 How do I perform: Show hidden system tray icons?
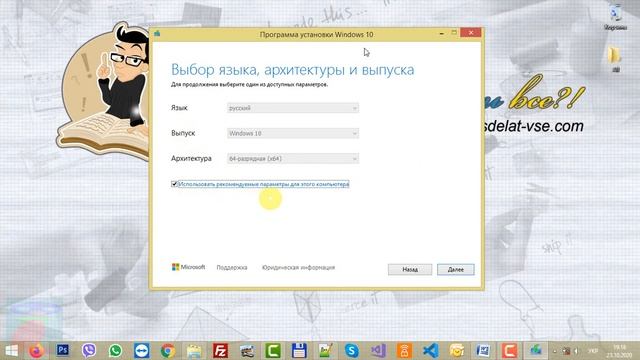tap(555, 351)
